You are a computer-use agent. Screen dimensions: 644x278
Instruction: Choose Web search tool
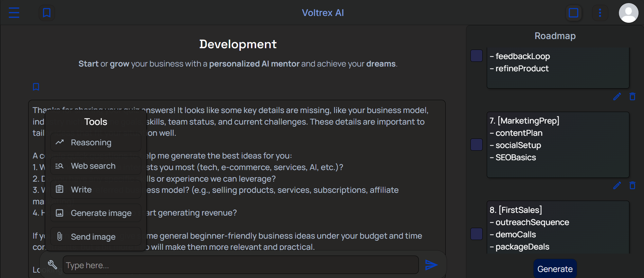pyautogui.click(x=96, y=166)
